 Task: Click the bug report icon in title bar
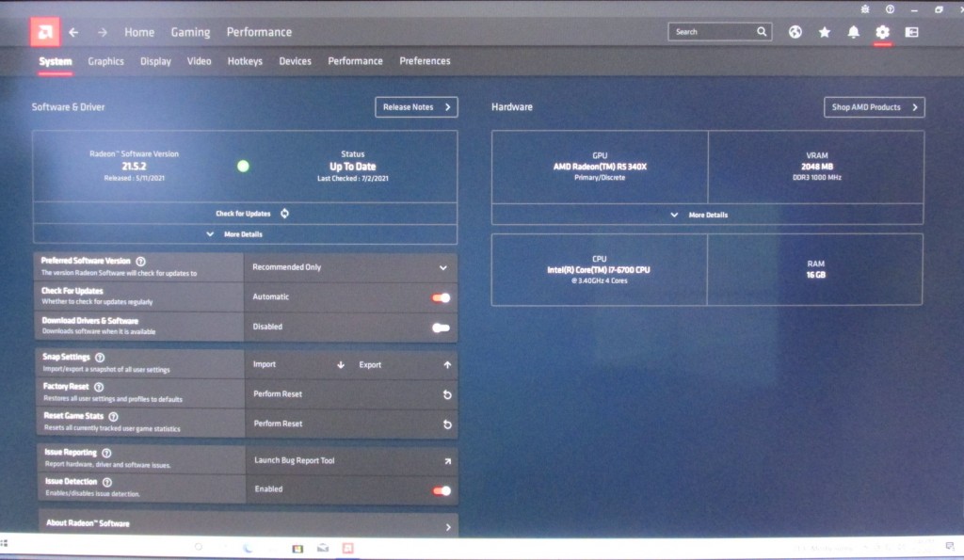tap(865, 9)
